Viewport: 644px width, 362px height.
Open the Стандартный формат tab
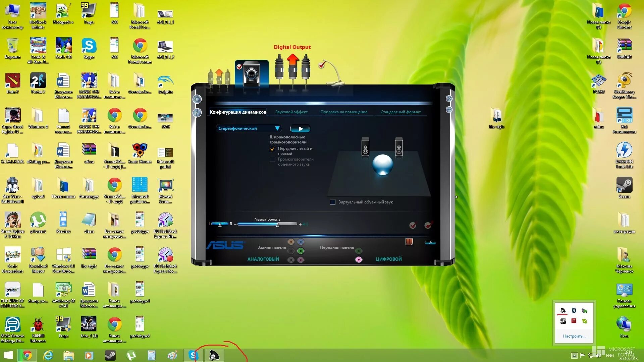click(x=400, y=112)
